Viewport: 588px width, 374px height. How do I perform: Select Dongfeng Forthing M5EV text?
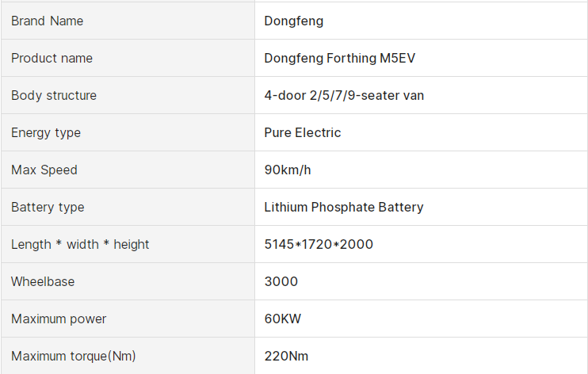tap(340, 58)
